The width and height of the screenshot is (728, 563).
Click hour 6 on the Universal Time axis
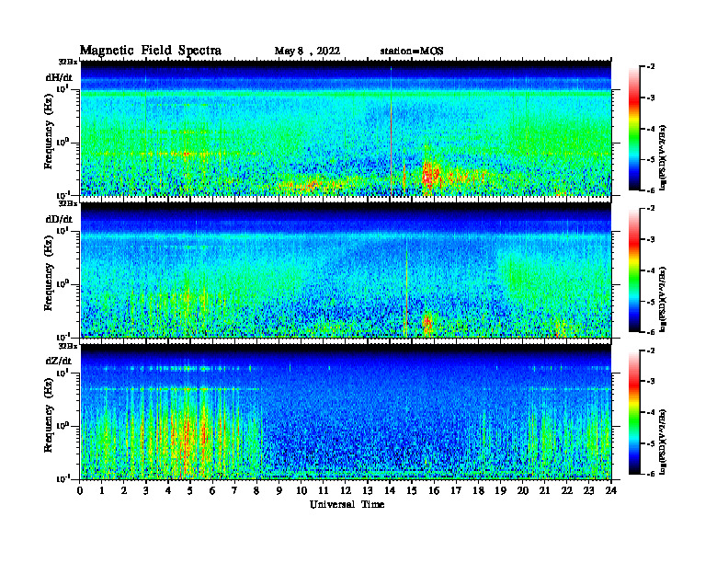212,491
